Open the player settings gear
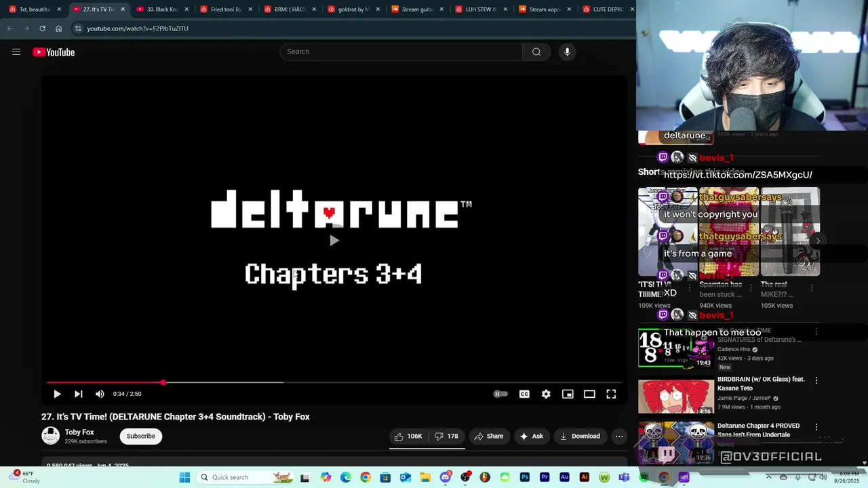This screenshot has height=488, width=868. [x=546, y=394]
